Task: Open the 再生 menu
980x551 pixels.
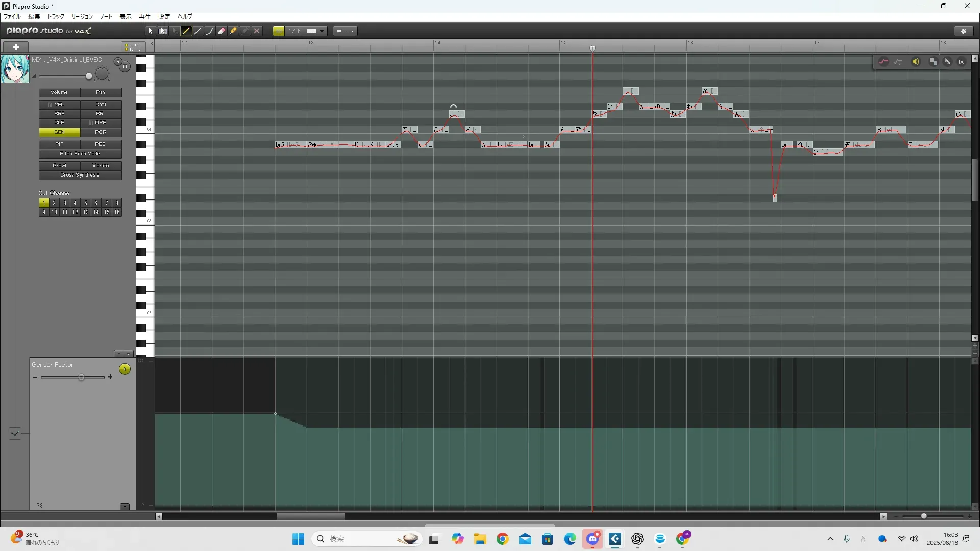Action: click(144, 17)
